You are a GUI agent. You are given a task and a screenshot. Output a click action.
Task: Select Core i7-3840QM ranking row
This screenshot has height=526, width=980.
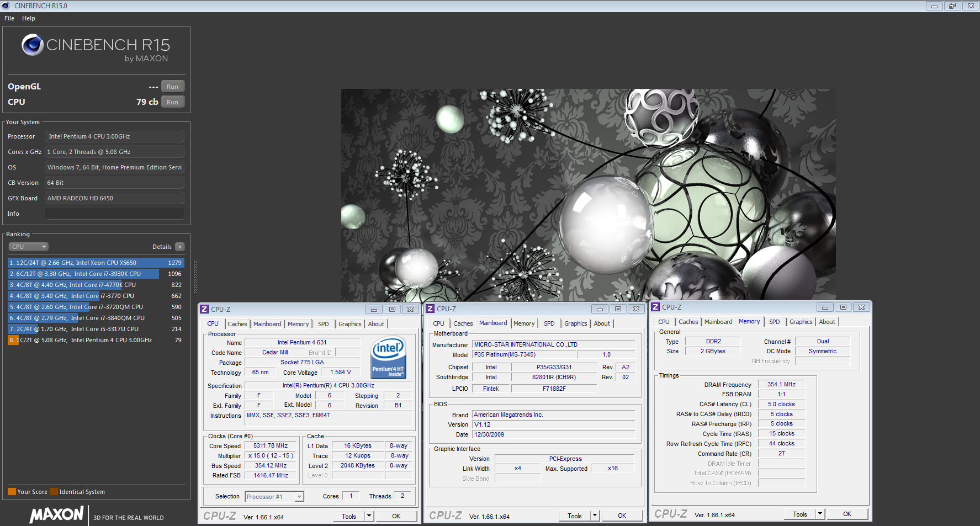tap(95, 318)
